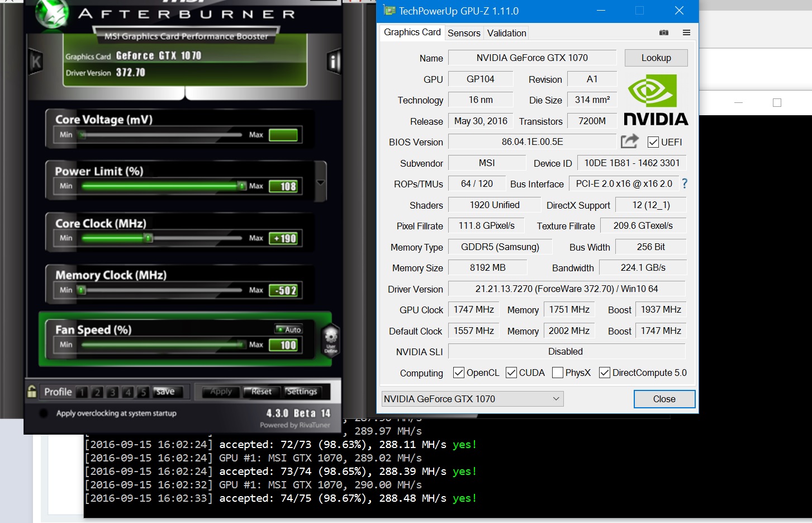
Task: Click Bandwidth value 224.1 GB/s
Action: click(643, 267)
